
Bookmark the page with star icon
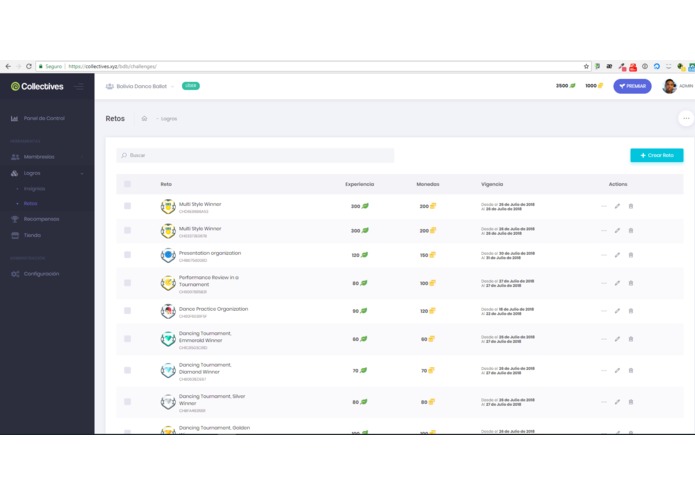586,66
